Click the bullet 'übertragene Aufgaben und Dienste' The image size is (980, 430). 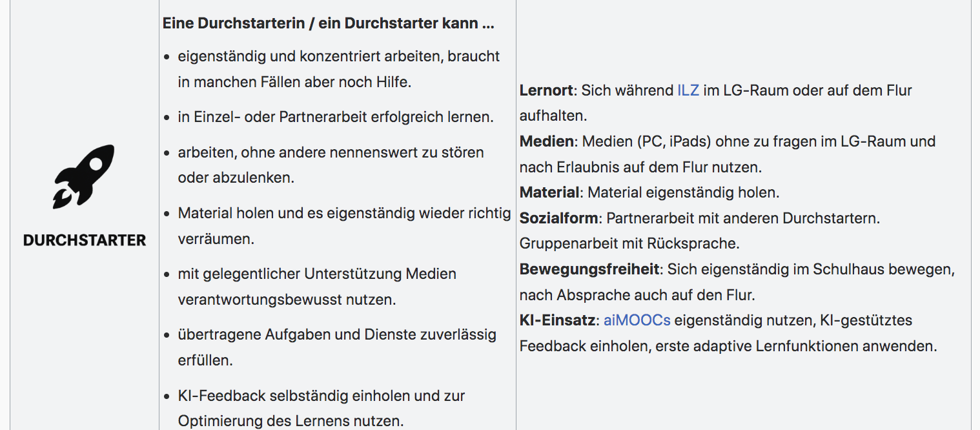coord(337,335)
